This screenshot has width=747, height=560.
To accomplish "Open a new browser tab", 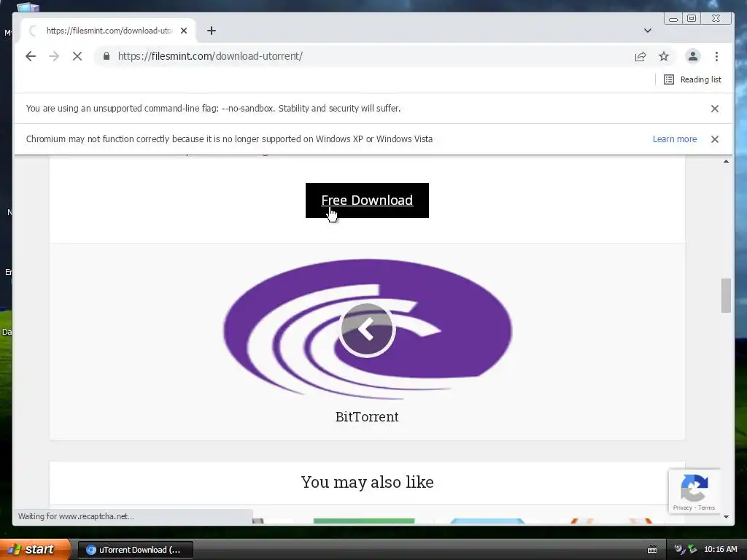I will 212,31.
